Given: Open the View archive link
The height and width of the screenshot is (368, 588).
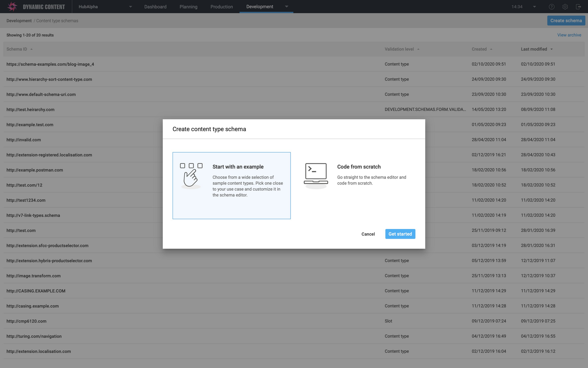Looking at the screenshot, I should coord(569,35).
